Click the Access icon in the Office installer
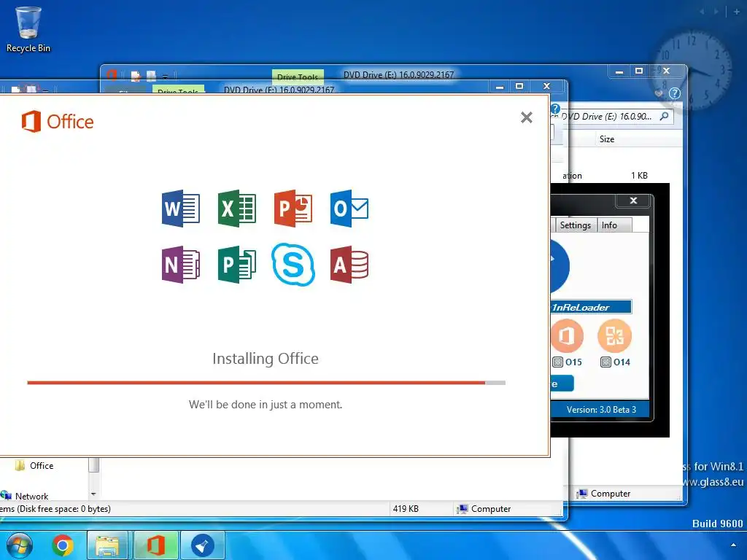Screen dimensions: 747x560 (x=349, y=264)
